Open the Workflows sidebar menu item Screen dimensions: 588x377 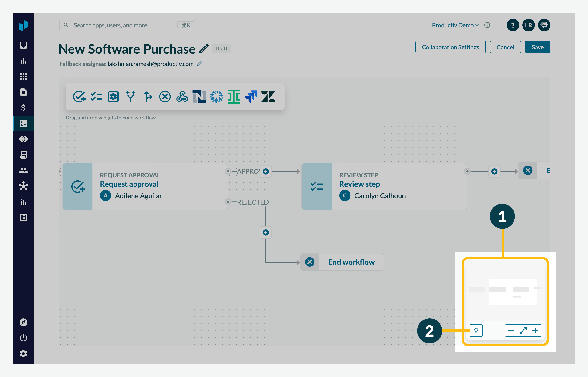23,123
